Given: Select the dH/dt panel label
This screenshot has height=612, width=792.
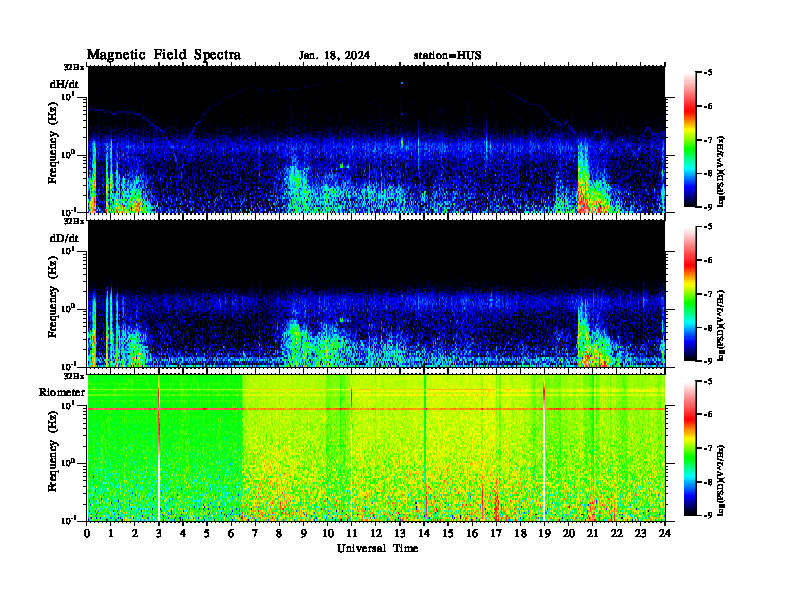Looking at the screenshot, I should (x=64, y=83).
